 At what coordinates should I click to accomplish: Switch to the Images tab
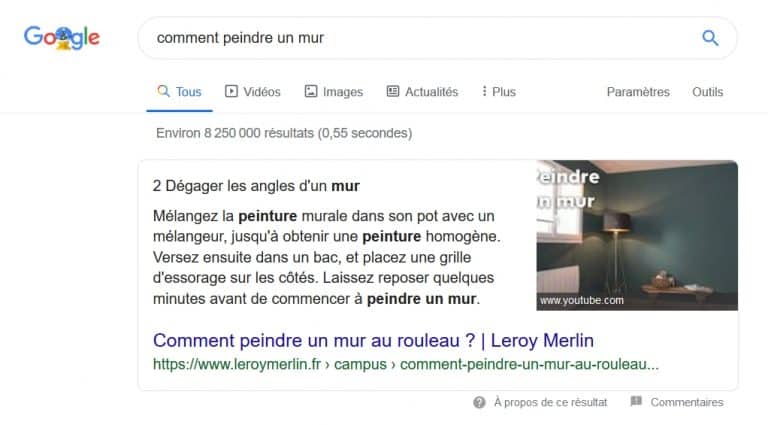pos(334,92)
